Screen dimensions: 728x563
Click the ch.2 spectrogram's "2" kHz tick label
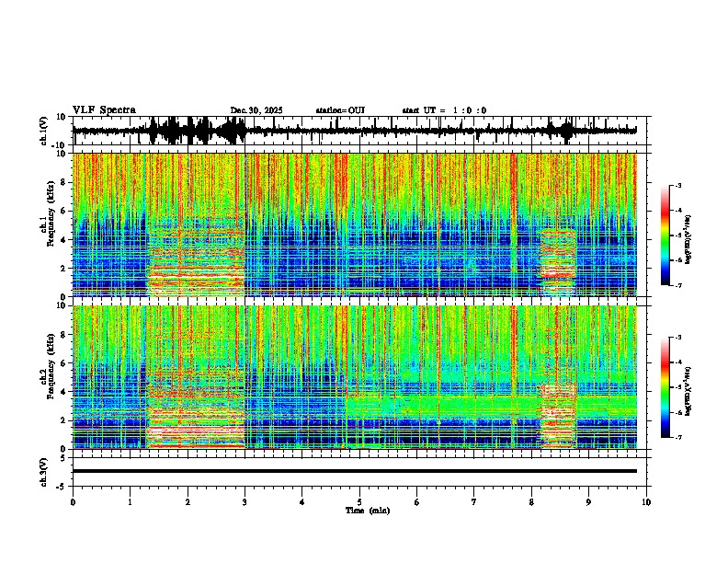click(x=64, y=420)
